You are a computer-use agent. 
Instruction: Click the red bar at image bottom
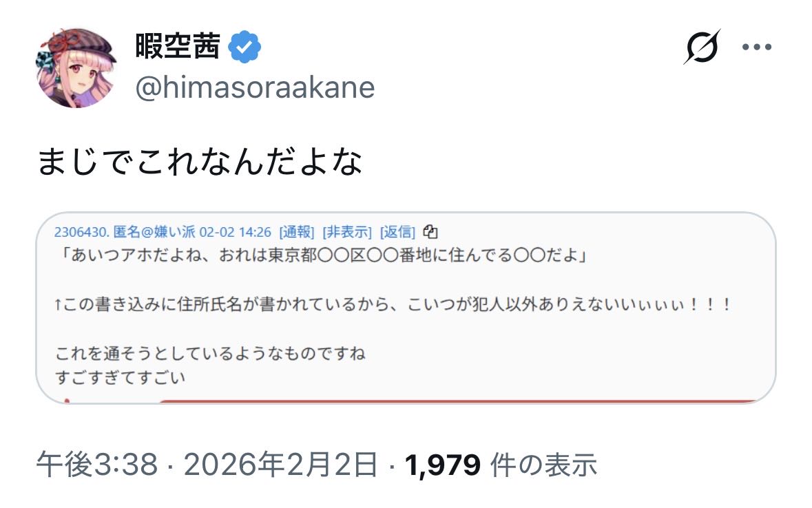click(x=455, y=401)
